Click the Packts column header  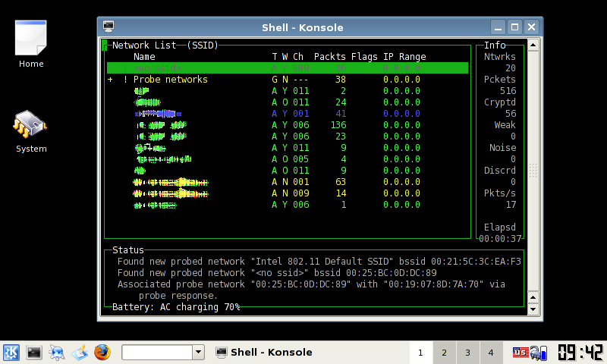click(x=330, y=57)
